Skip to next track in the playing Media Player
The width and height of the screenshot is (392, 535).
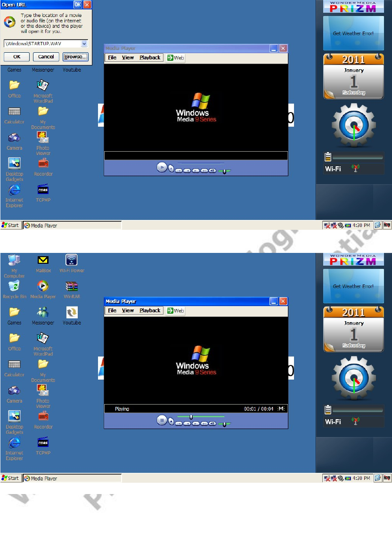tap(204, 424)
